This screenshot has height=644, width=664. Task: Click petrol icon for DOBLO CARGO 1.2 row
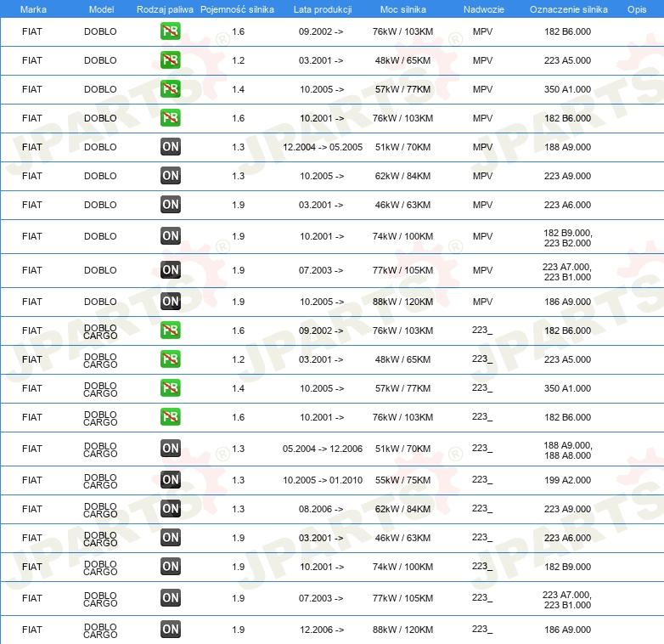pos(170,359)
